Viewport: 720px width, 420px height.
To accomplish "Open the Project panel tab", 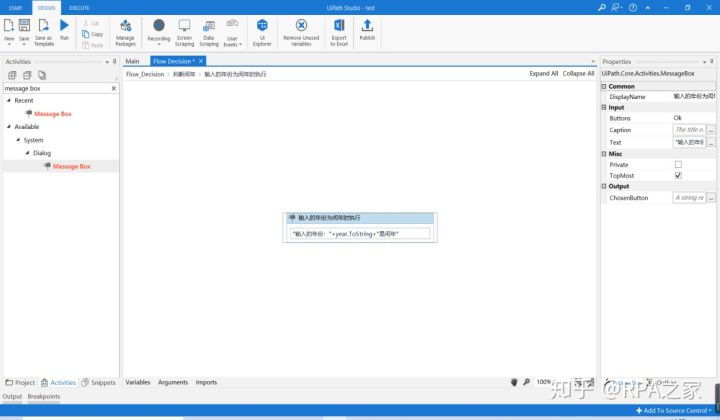I will (x=20, y=382).
